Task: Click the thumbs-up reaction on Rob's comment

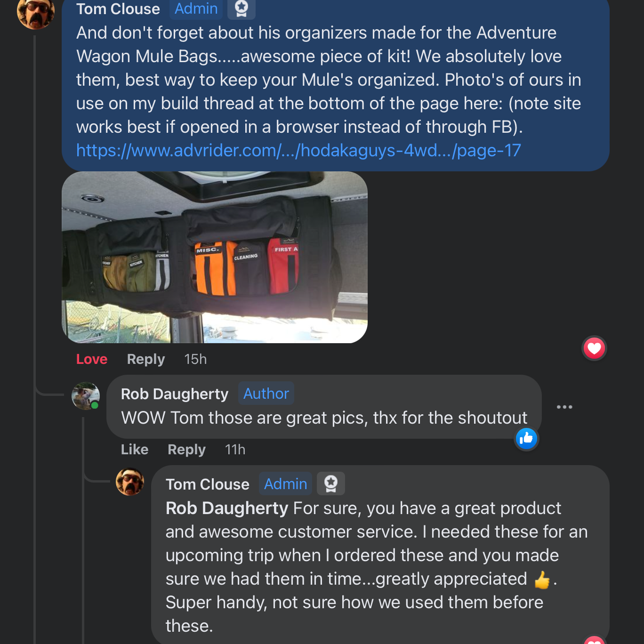Action: [526, 439]
